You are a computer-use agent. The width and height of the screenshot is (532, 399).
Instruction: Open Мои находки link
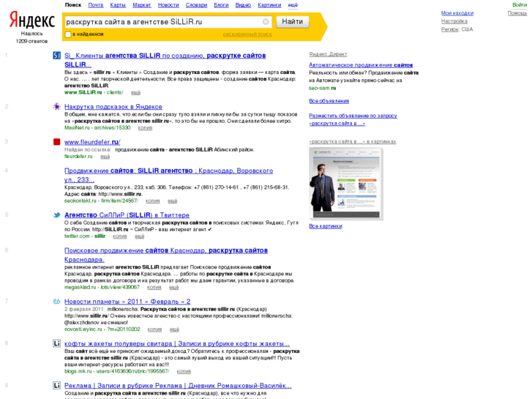457,13
